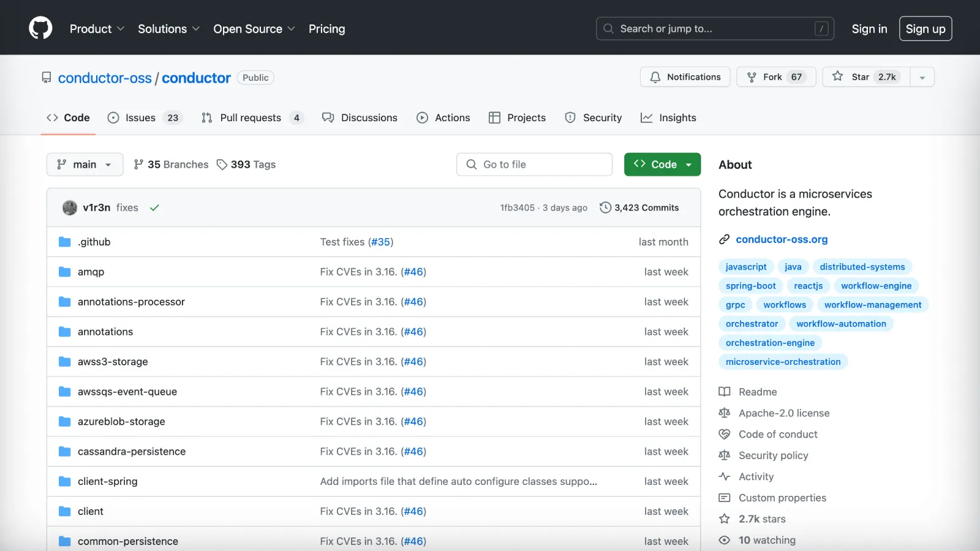Image resolution: width=980 pixels, height=551 pixels.
Task: Open the Pricing menu item
Action: point(326,29)
